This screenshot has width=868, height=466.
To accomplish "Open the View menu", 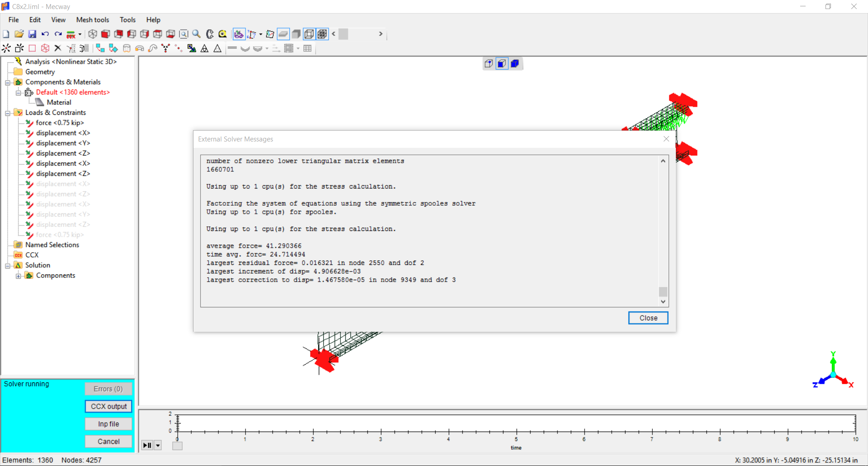I will pos(58,20).
